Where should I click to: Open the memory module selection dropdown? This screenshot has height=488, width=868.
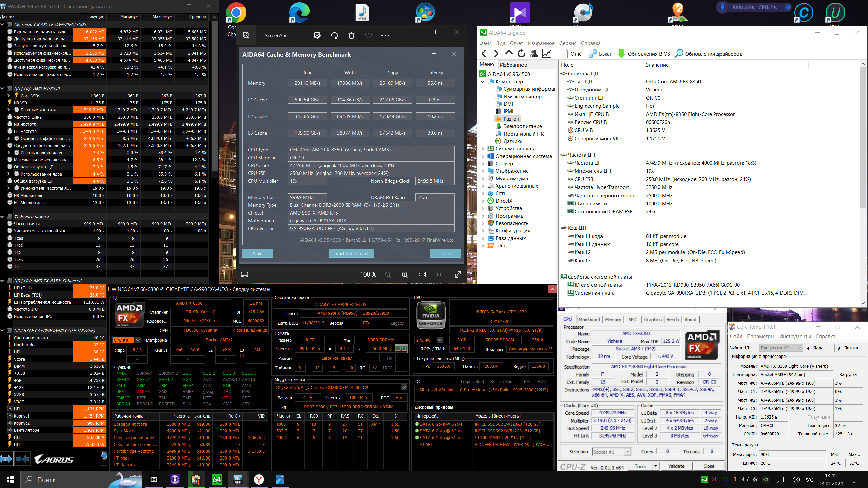pyautogui.click(x=403, y=387)
